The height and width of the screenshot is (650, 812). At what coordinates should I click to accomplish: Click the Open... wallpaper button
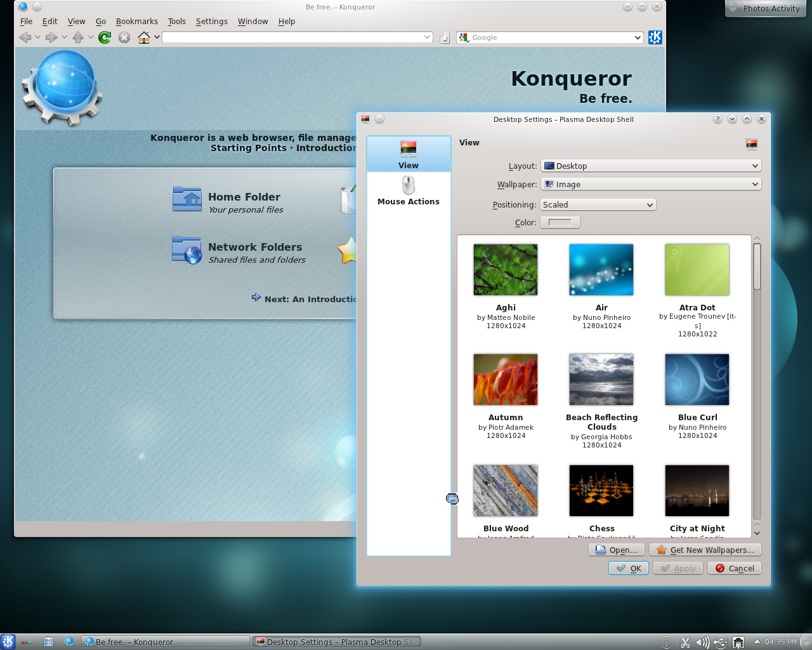(x=617, y=550)
